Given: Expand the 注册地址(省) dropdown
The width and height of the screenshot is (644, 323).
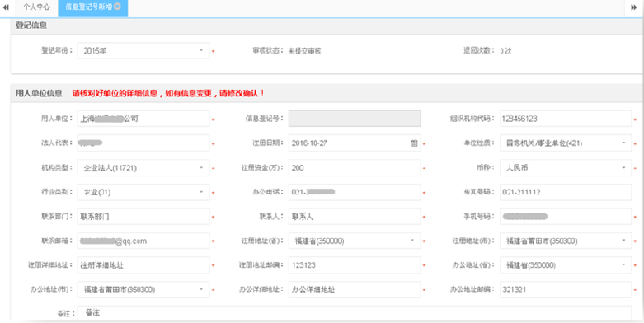Looking at the screenshot, I should click(x=355, y=241).
